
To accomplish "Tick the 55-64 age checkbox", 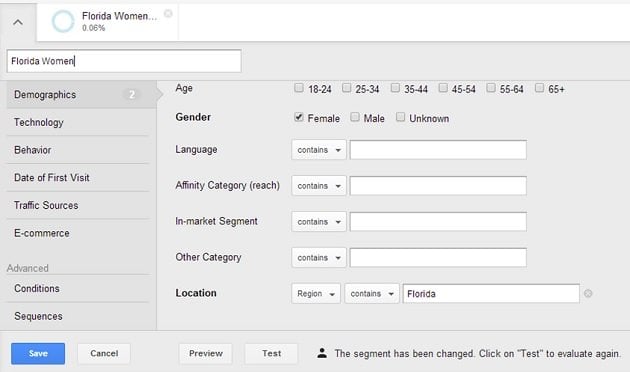I will click(x=491, y=88).
